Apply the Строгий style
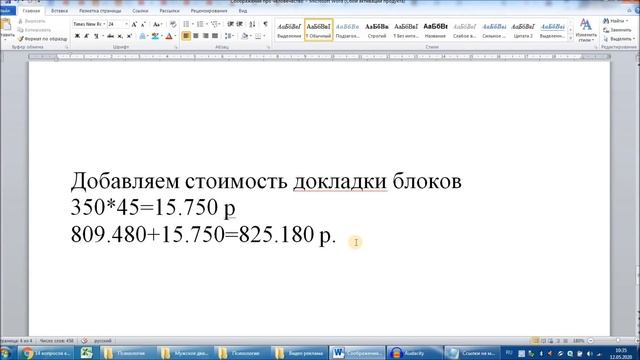Viewport: 640px width, 360px height. tap(377, 30)
